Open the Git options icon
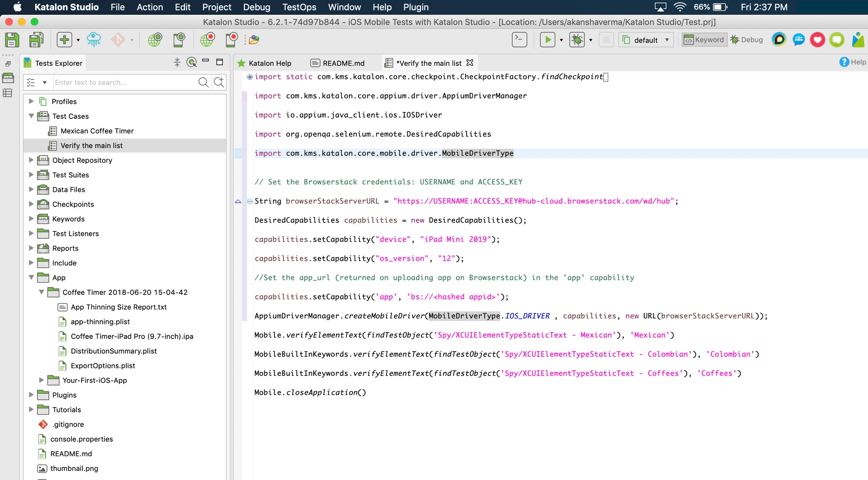 pyautogui.click(x=118, y=40)
